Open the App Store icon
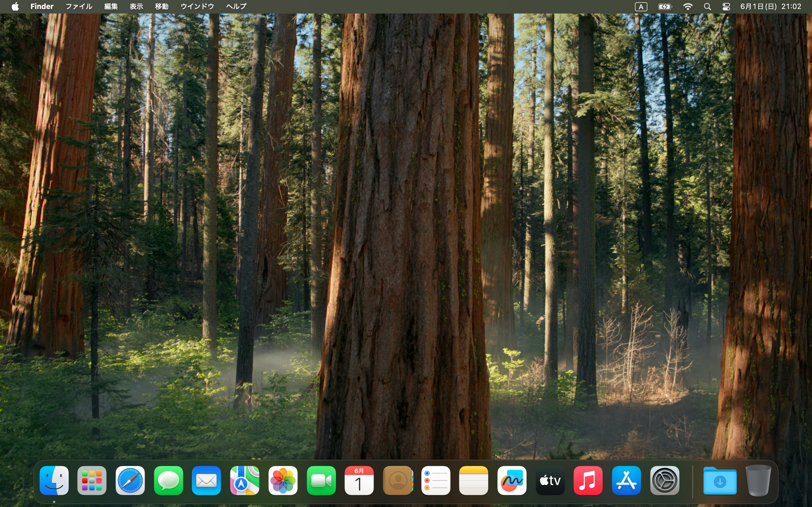The width and height of the screenshot is (812, 507). (x=626, y=480)
